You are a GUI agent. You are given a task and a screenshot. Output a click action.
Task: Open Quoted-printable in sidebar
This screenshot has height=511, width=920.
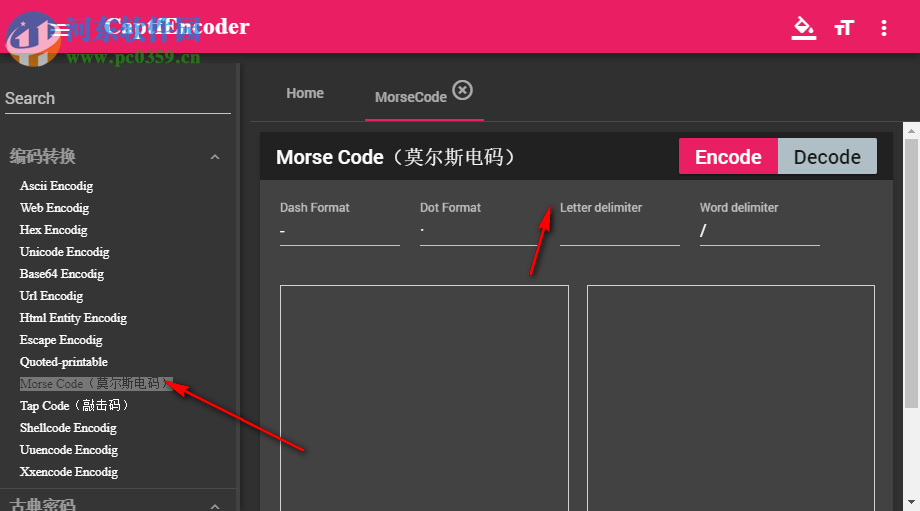(64, 362)
